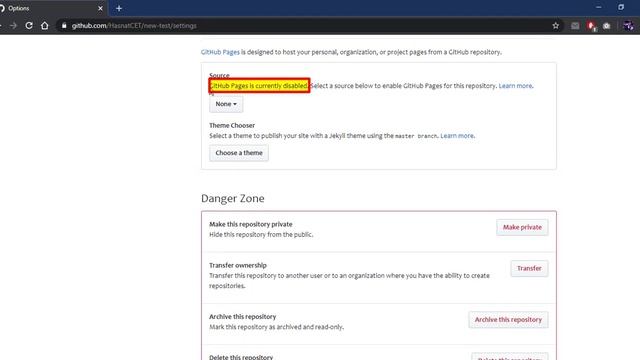Minimize the browser window
Screen dimensions: 640x360
(x=598, y=7)
